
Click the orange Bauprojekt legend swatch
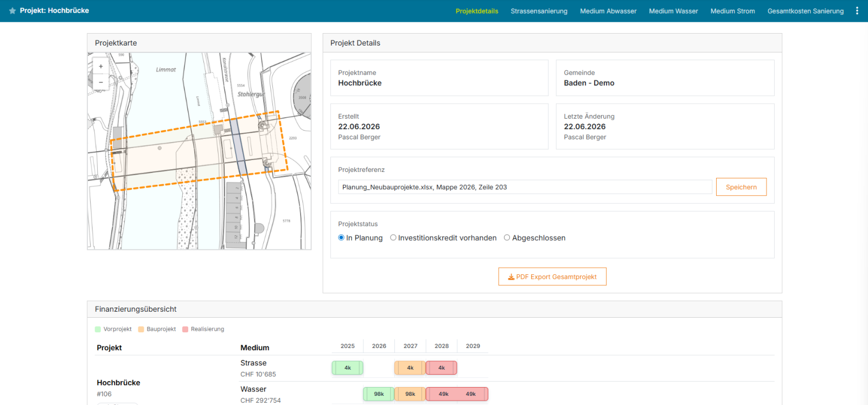click(141, 329)
